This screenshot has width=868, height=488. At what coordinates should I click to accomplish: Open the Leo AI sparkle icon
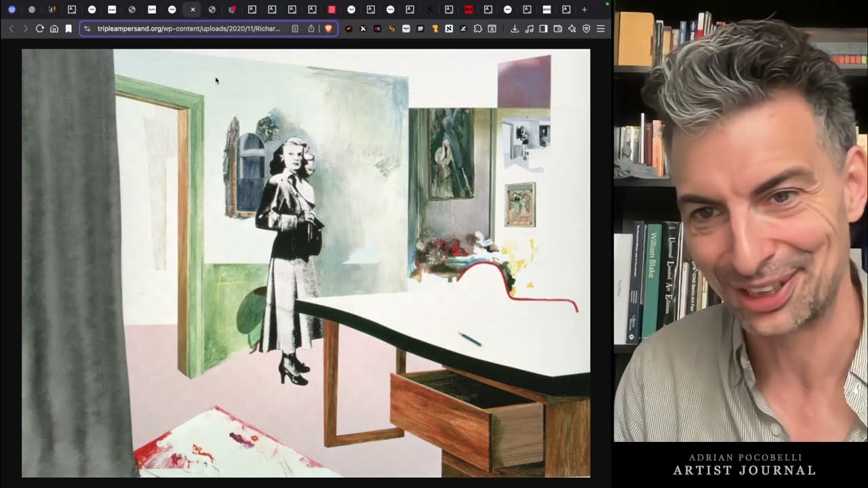pos(572,28)
